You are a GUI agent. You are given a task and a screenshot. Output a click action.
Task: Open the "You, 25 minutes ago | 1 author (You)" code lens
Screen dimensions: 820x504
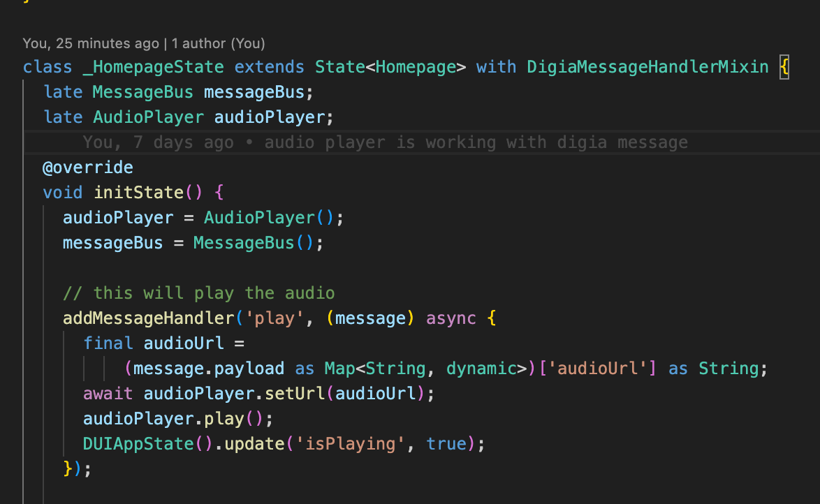tap(144, 43)
